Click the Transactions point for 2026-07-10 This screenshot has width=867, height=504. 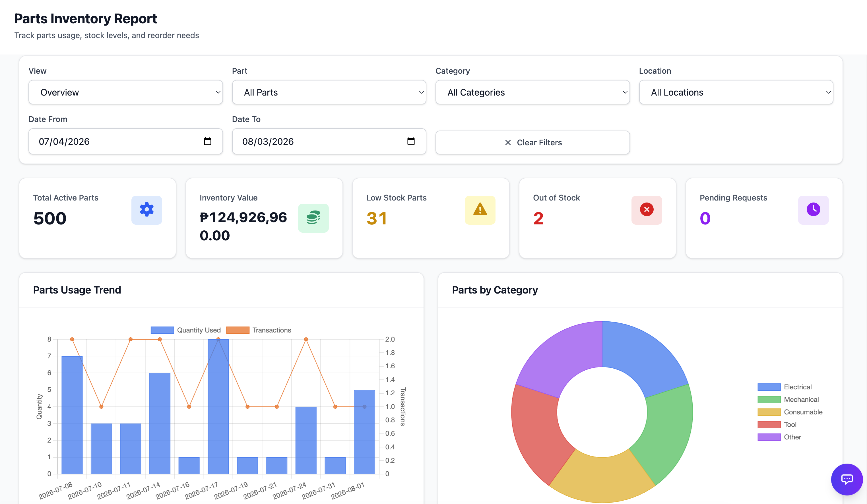click(101, 407)
